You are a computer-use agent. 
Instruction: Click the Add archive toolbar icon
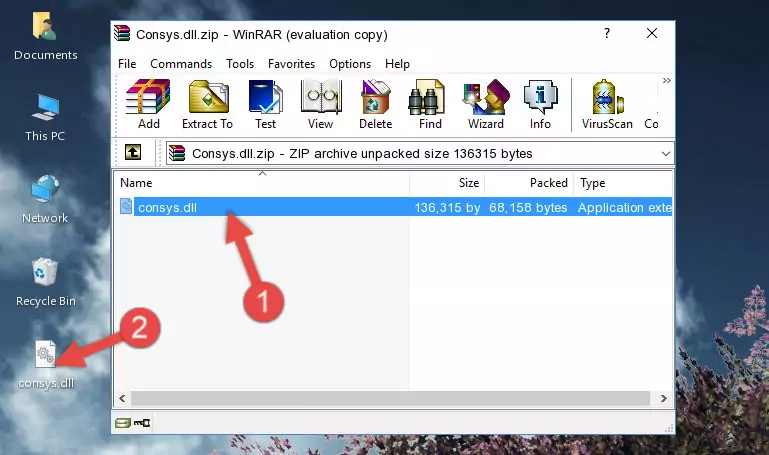pos(148,104)
